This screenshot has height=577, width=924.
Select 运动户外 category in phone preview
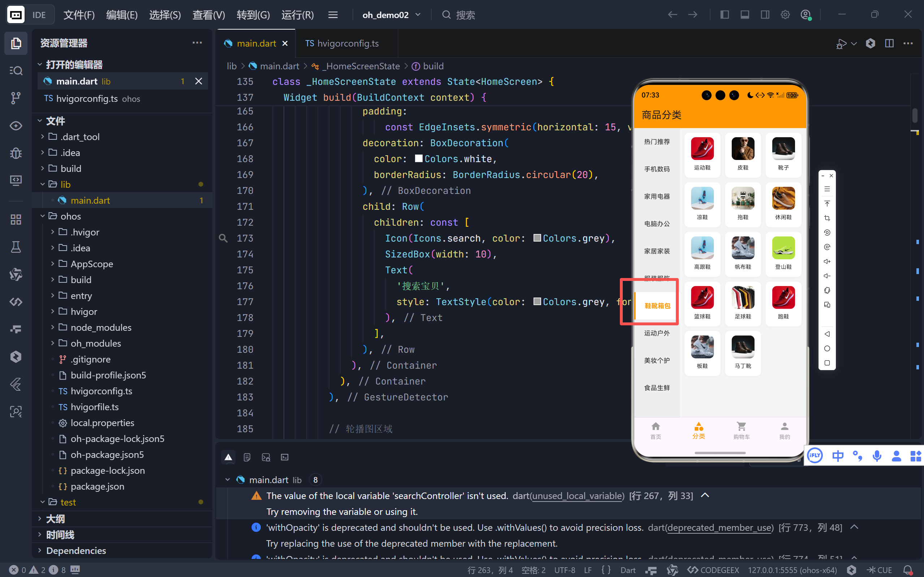pos(656,333)
